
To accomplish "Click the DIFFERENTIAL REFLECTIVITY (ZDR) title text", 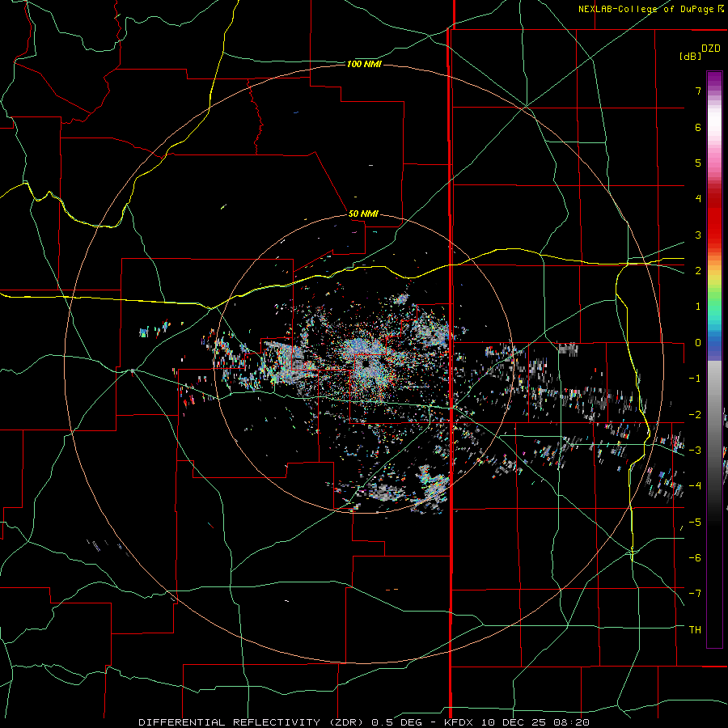I will click(x=252, y=722).
